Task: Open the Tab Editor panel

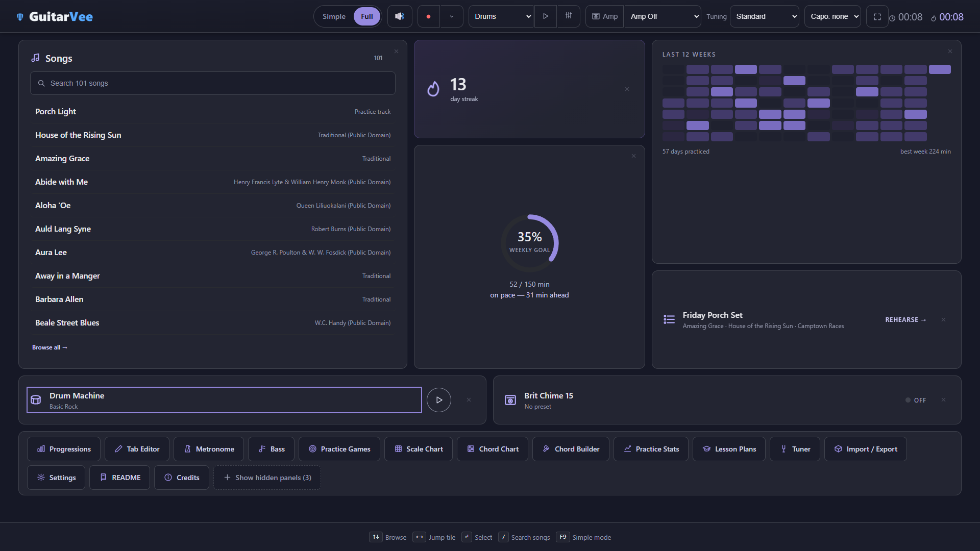Action: (137, 449)
